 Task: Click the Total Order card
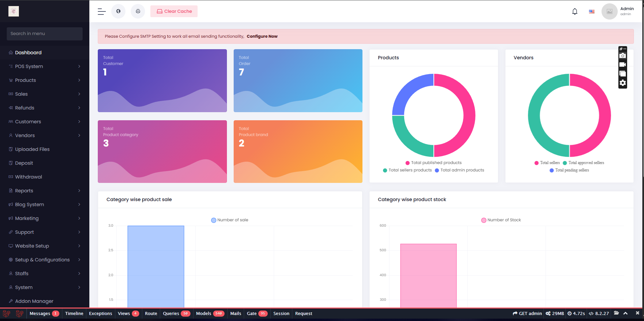[298, 81]
